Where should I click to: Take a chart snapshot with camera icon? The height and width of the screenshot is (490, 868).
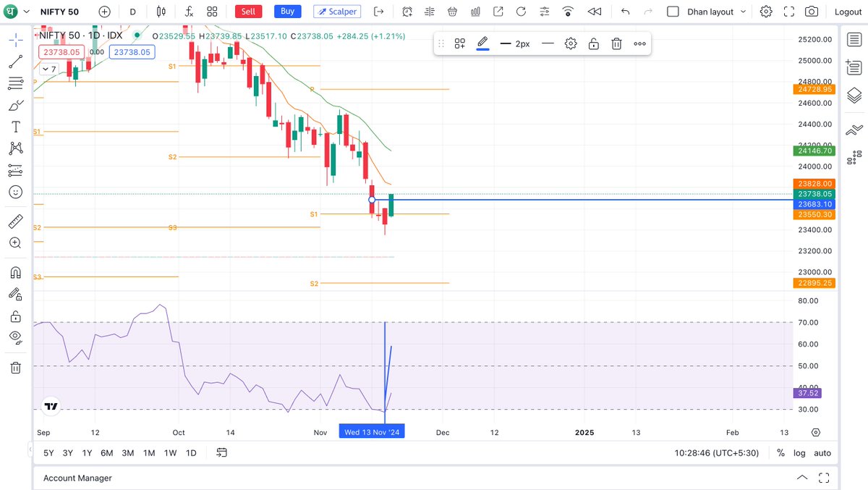(x=812, y=12)
